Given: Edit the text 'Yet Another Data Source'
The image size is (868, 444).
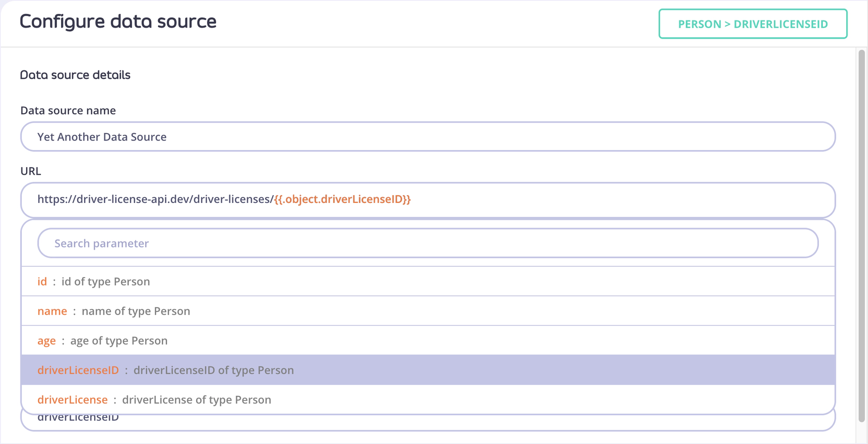Looking at the screenshot, I should [101, 137].
